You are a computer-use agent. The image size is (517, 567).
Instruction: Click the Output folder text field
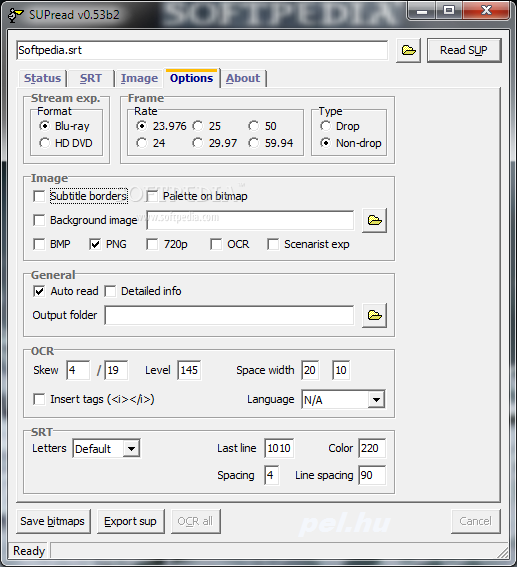click(229, 315)
